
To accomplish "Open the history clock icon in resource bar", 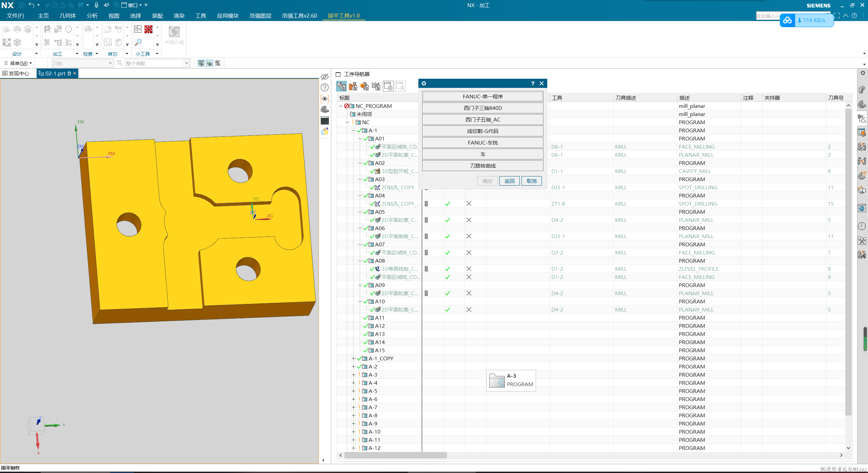I will [x=862, y=226].
